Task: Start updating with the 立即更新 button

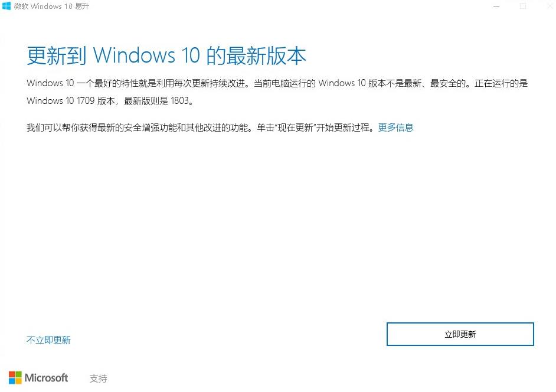Action: pos(460,334)
